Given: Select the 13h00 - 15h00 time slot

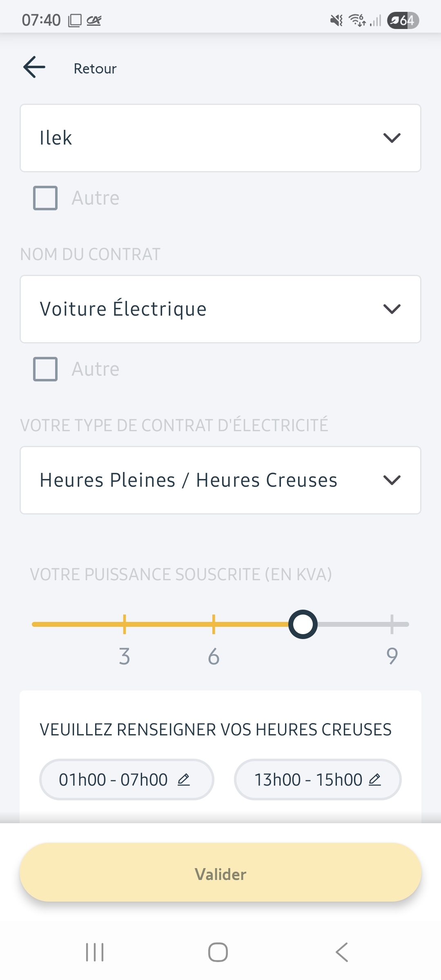Looking at the screenshot, I should click(308, 780).
